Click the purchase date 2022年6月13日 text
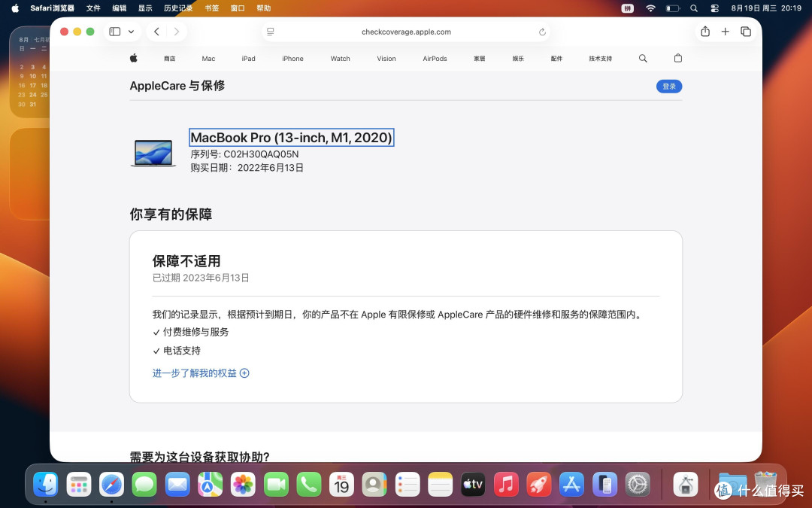This screenshot has width=812, height=508. click(271, 167)
